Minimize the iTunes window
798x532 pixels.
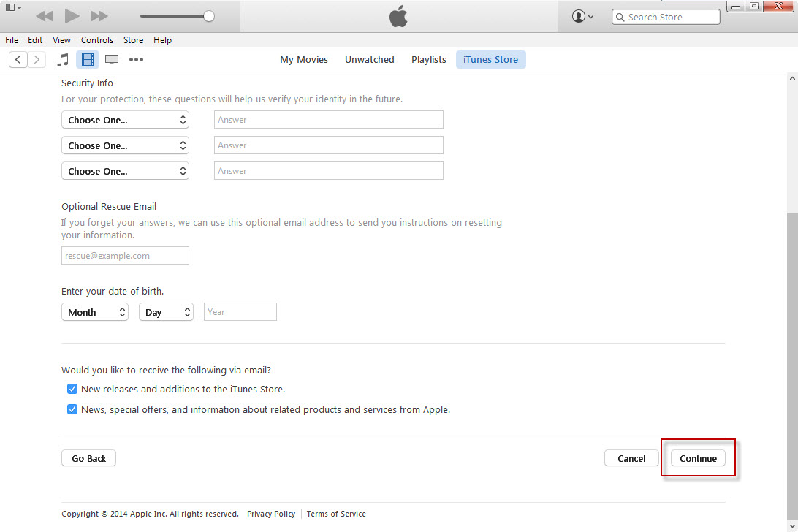tap(735, 7)
